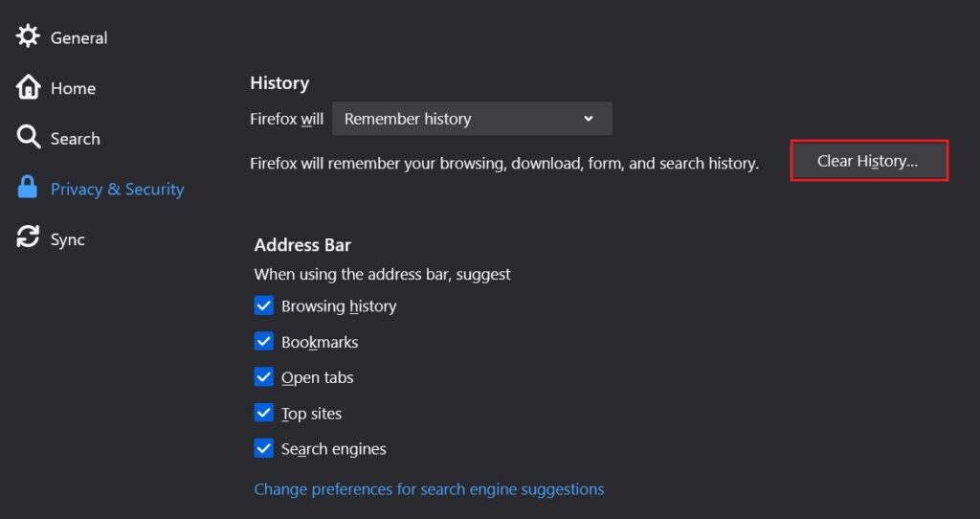This screenshot has height=519, width=980.
Task: Click the Home house icon
Action: 28,88
